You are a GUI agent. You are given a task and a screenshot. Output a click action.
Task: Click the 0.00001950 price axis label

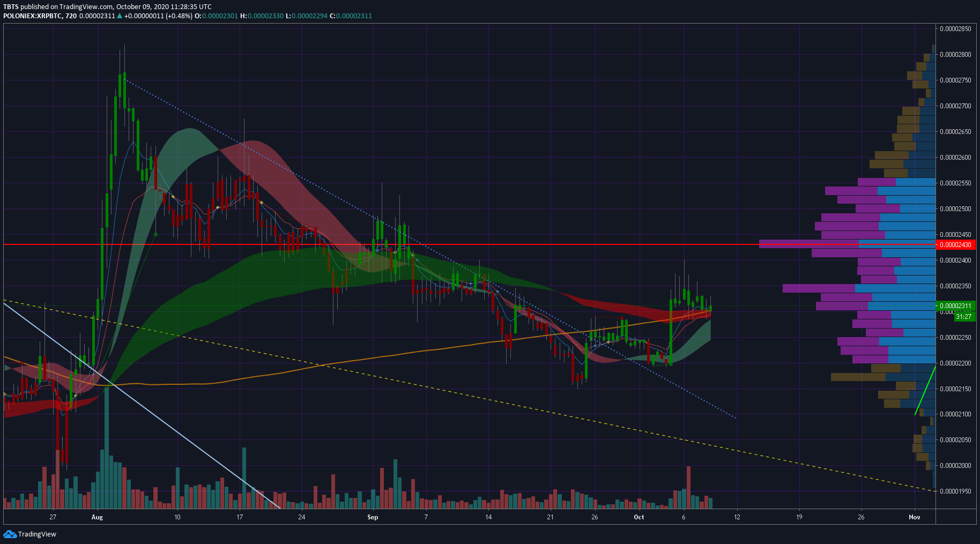tap(955, 491)
